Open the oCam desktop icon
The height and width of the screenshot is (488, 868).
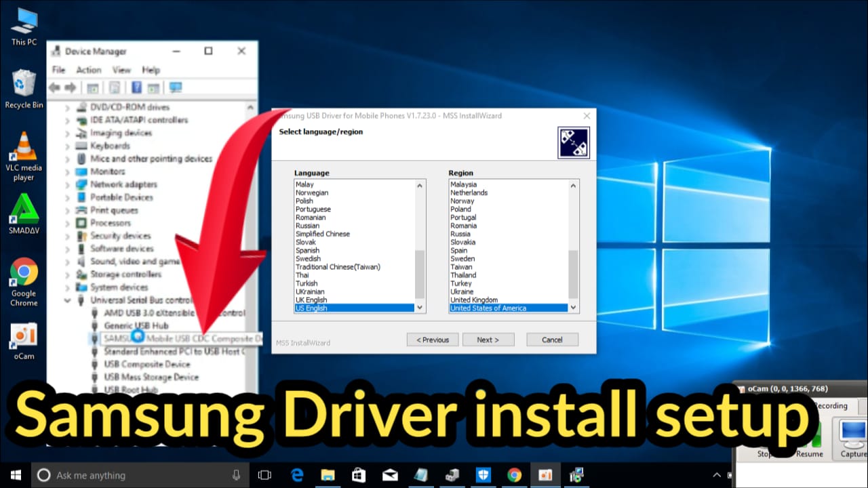(24, 336)
